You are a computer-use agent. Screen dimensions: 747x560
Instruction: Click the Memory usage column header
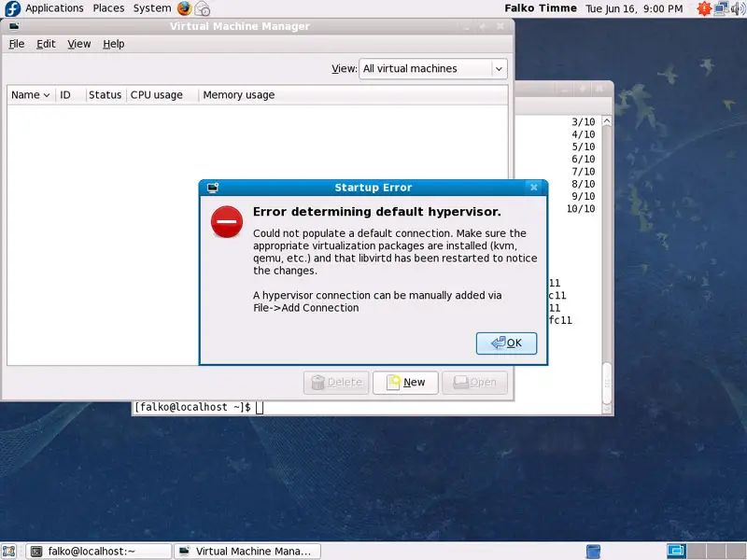coord(353,95)
